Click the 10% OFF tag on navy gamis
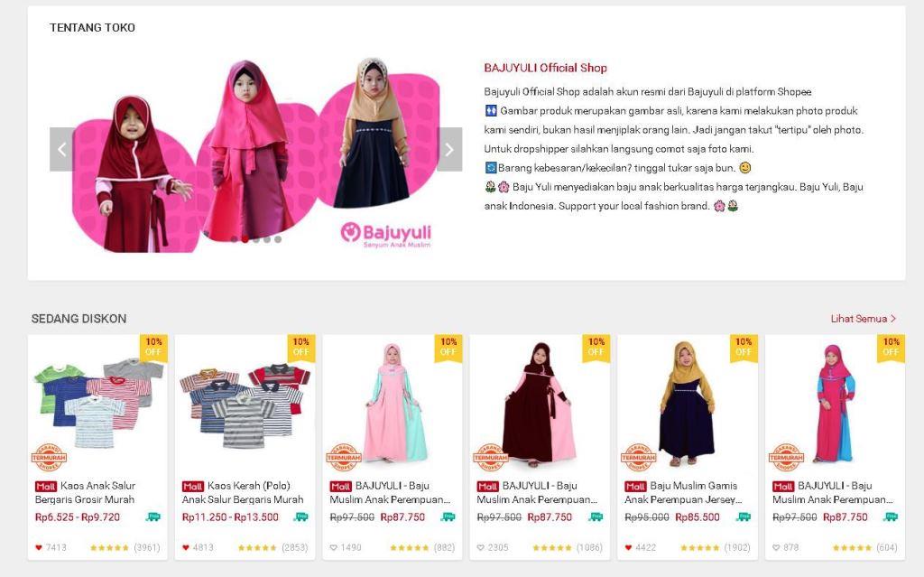This screenshot has width=924, height=577. (744, 347)
